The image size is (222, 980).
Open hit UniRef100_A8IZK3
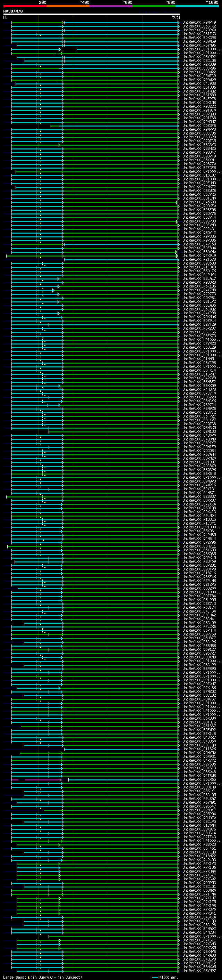[199, 34]
